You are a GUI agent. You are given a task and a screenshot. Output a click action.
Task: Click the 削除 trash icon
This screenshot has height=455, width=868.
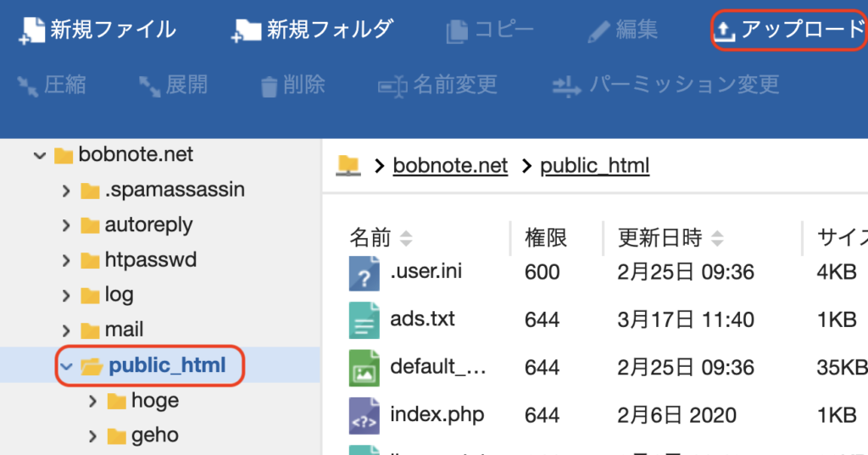pos(269,86)
